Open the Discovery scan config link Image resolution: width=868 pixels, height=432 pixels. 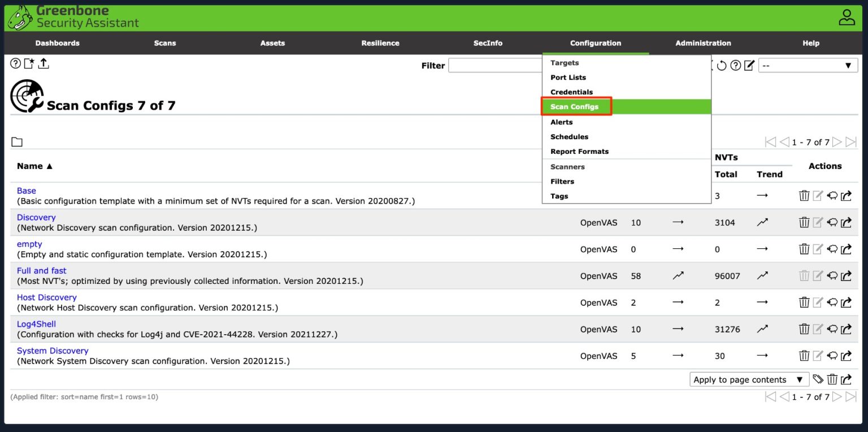[x=36, y=217]
